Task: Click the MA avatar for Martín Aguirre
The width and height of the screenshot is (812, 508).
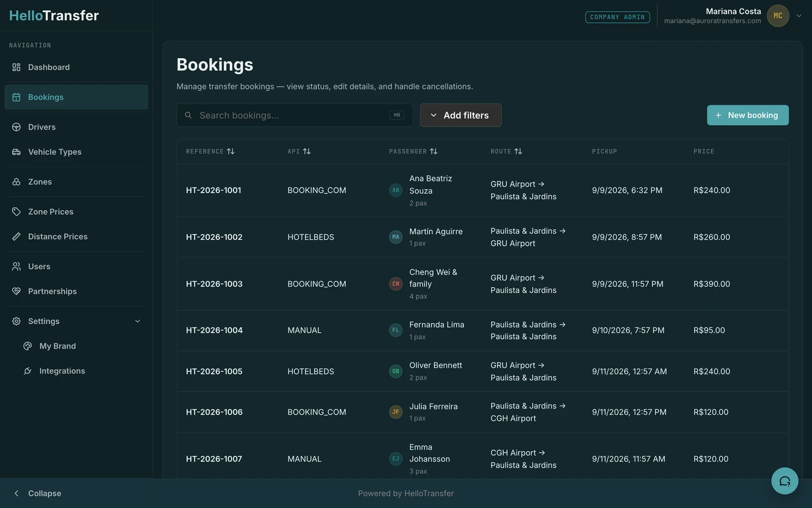Action: click(396, 237)
